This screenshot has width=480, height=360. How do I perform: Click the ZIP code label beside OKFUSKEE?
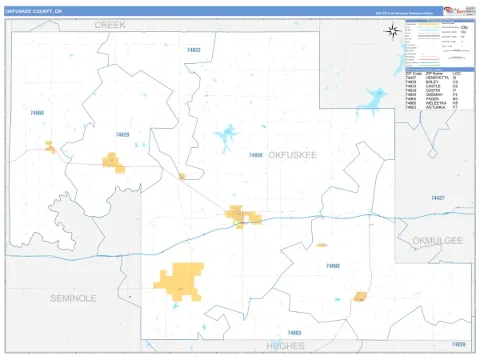[256, 155]
